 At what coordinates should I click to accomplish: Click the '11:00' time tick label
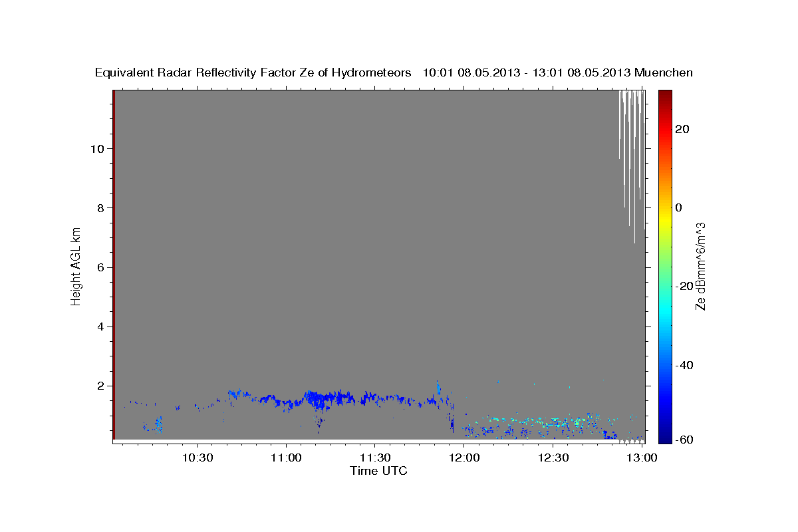tap(287, 458)
